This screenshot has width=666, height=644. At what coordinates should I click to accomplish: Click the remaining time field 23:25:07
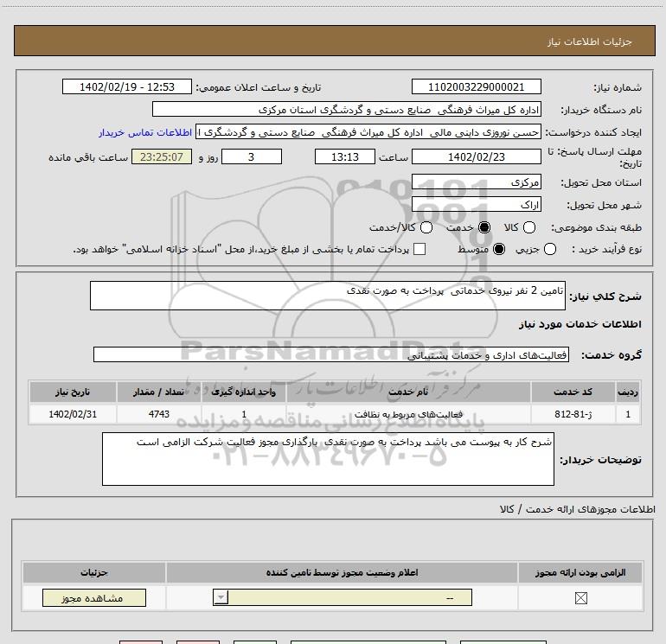pyautogui.click(x=162, y=156)
